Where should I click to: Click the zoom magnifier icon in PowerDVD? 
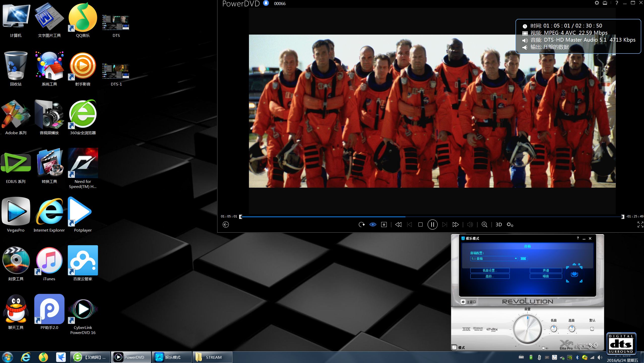coord(484,225)
